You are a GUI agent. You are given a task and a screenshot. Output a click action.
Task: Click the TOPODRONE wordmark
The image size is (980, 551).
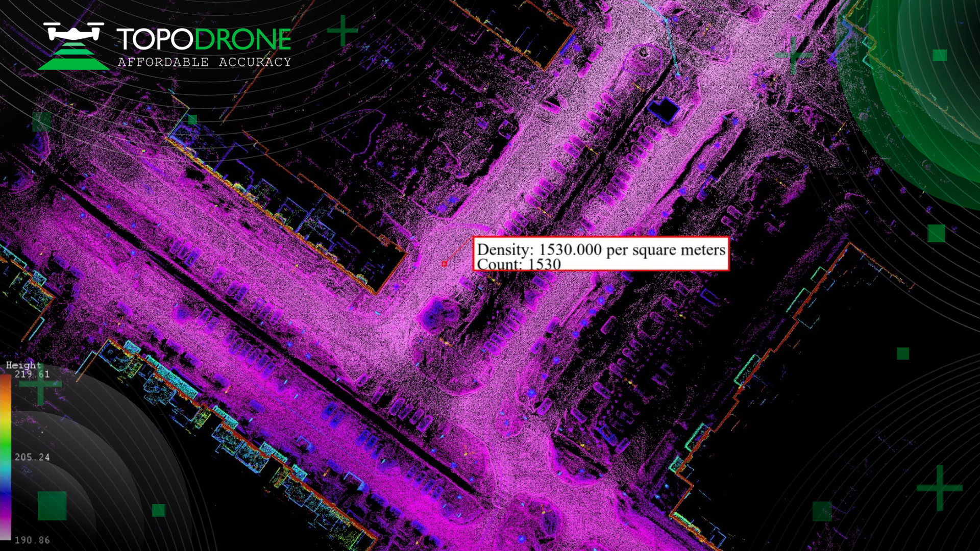tap(204, 39)
